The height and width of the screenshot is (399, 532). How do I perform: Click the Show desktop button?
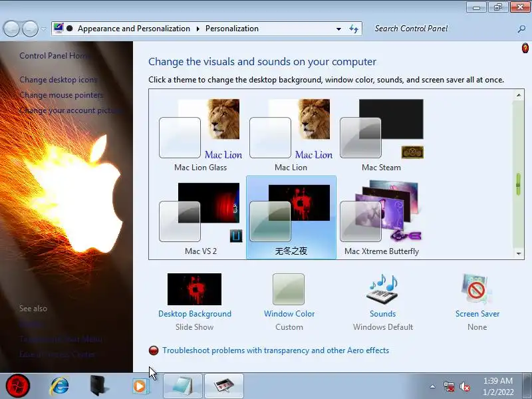(527, 386)
